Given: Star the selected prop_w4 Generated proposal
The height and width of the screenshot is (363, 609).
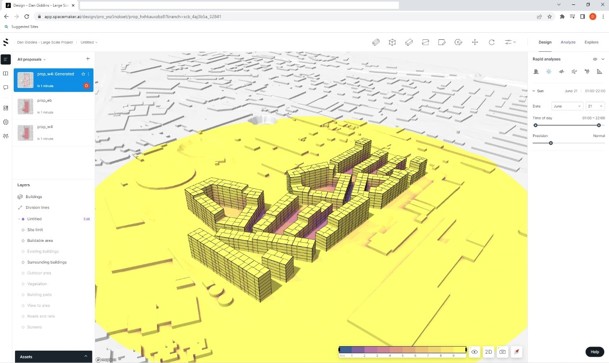Looking at the screenshot, I should coord(83,74).
